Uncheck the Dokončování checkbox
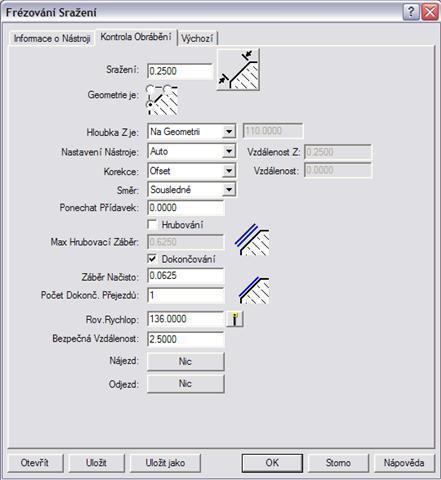441x480 pixels. (152, 259)
